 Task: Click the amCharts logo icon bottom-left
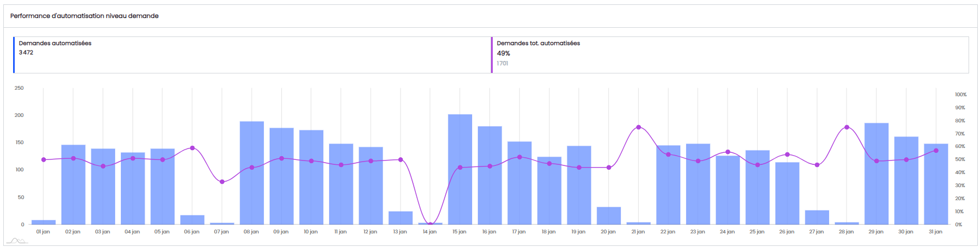click(16, 240)
